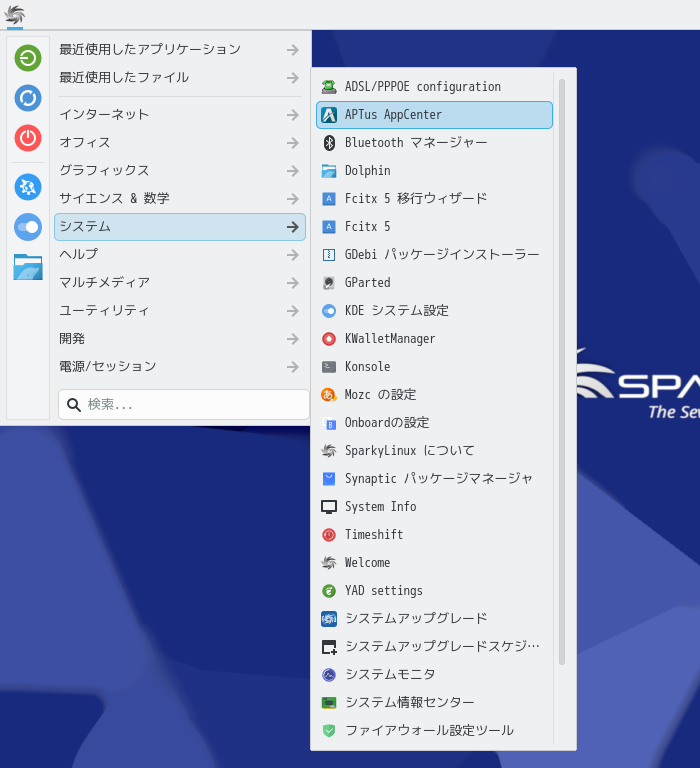700x768 pixels.
Task: Click the blue restart icon in sidebar
Action: (28, 98)
